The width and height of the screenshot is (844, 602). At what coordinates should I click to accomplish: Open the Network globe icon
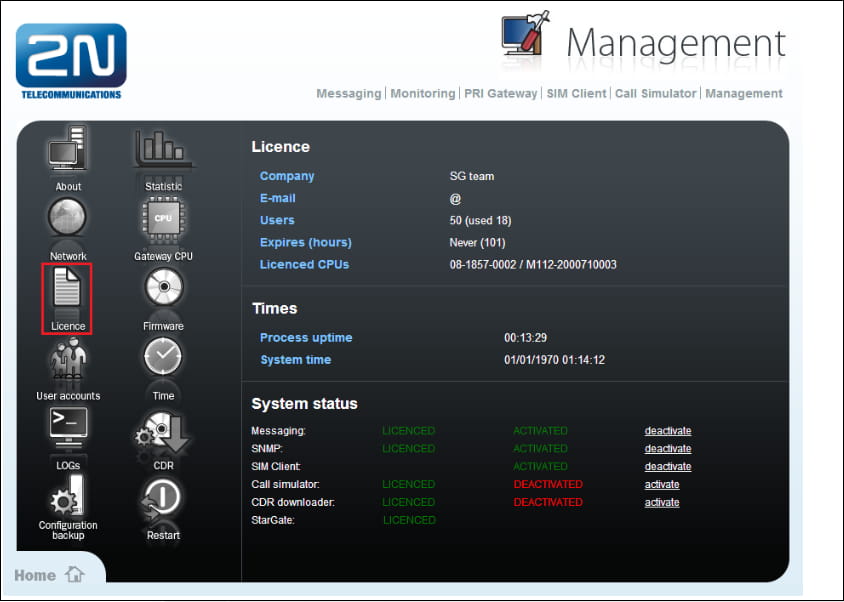(x=67, y=218)
